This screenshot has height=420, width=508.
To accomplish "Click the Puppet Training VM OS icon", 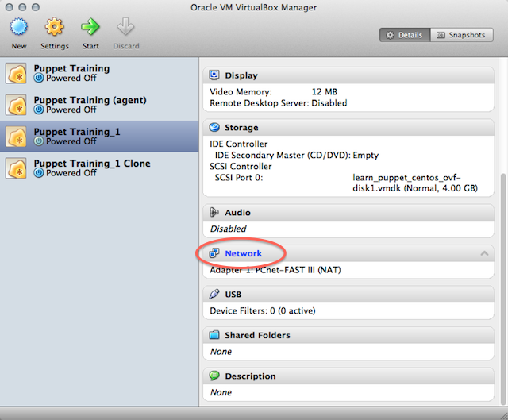I will click(16, 73).
